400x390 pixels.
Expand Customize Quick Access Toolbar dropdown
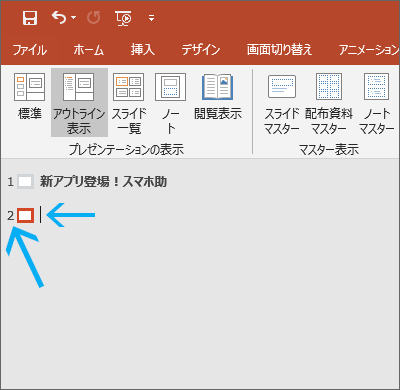[151, 18]
